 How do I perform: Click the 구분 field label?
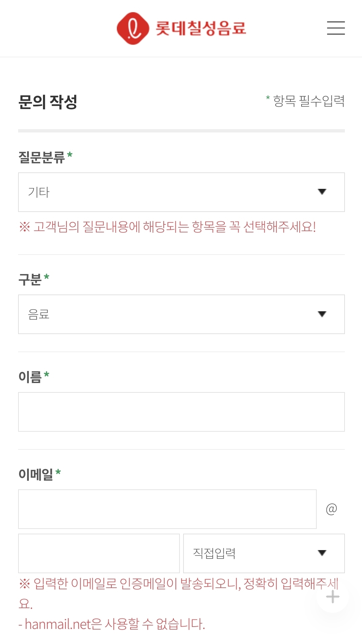[30, 279]
